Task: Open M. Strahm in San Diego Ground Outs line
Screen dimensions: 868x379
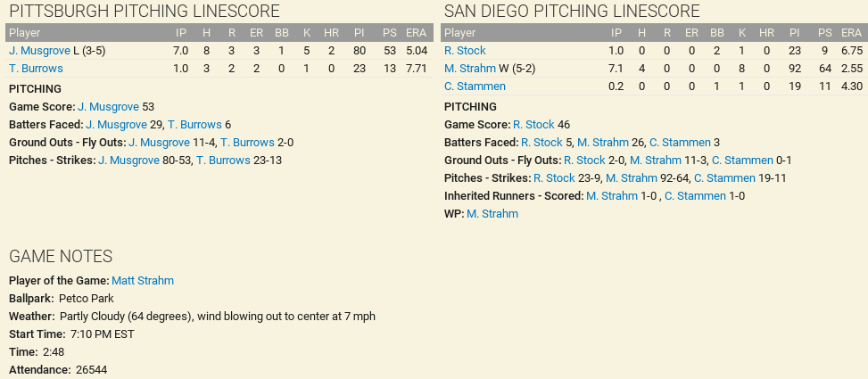Action: point(656,161)
